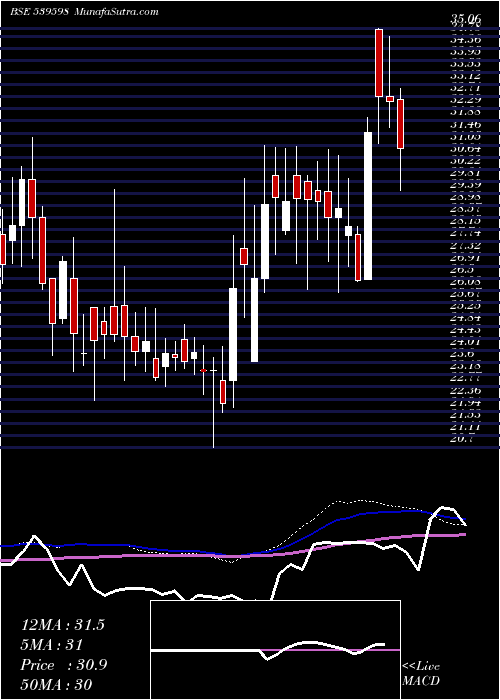Select the 21.11 price axis label
The width and height of the screenshot is (500, 700).
click(x=466, y=427)
